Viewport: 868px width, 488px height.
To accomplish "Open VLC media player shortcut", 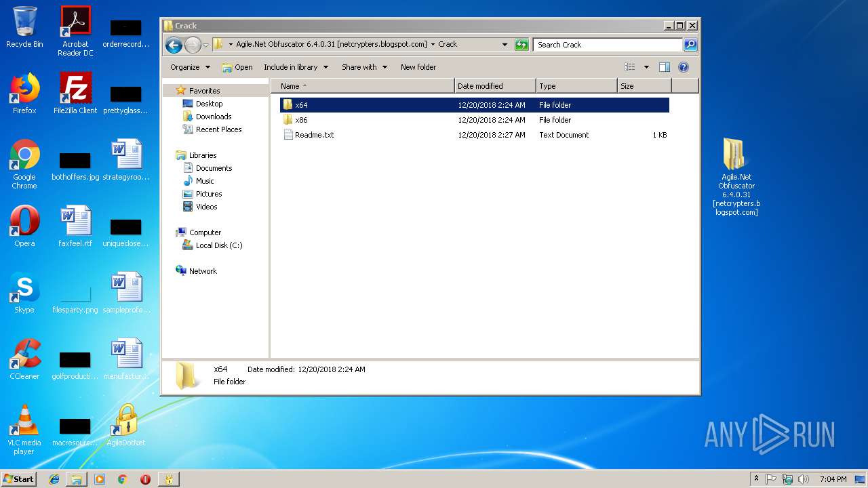I will tap(24, 430).
